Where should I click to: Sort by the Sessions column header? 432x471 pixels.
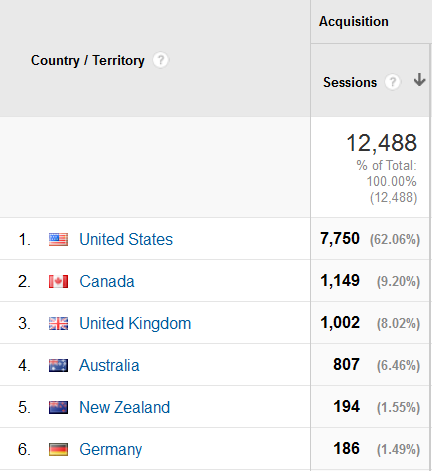coord(350,82)
